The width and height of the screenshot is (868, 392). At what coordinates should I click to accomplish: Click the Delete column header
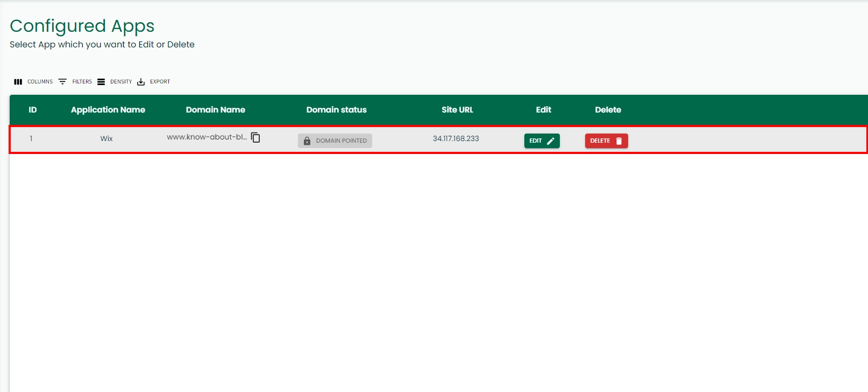[x=608, y=110]
